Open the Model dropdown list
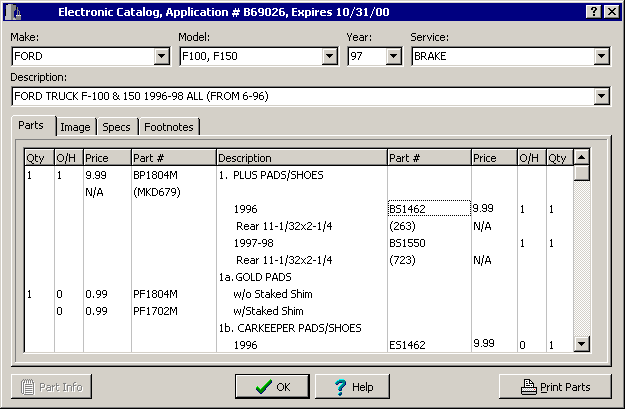 329,57
